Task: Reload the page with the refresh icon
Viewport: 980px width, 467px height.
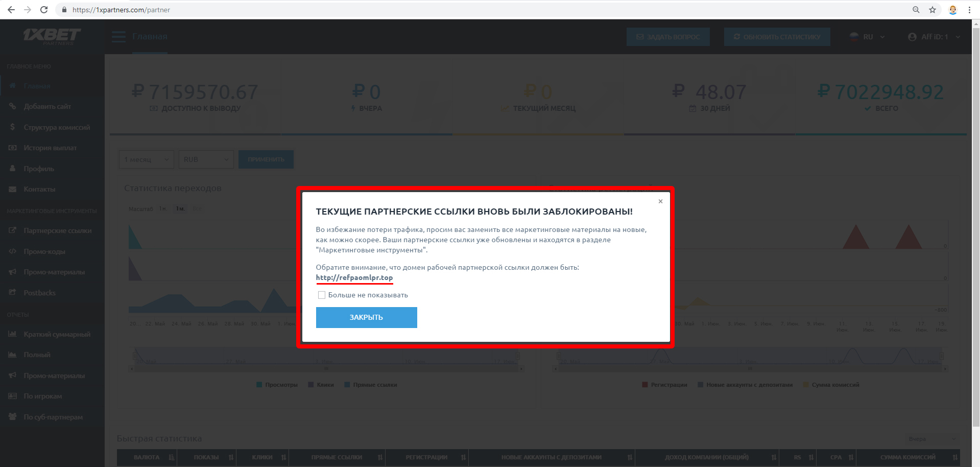Action: point(44,10)
